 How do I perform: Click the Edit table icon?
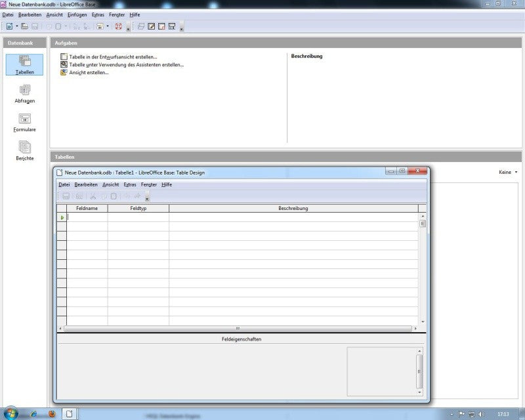(152, 26)
